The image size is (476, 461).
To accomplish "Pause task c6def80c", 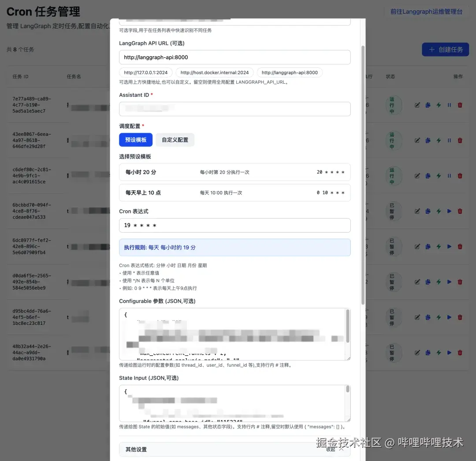I will point(449,176).
